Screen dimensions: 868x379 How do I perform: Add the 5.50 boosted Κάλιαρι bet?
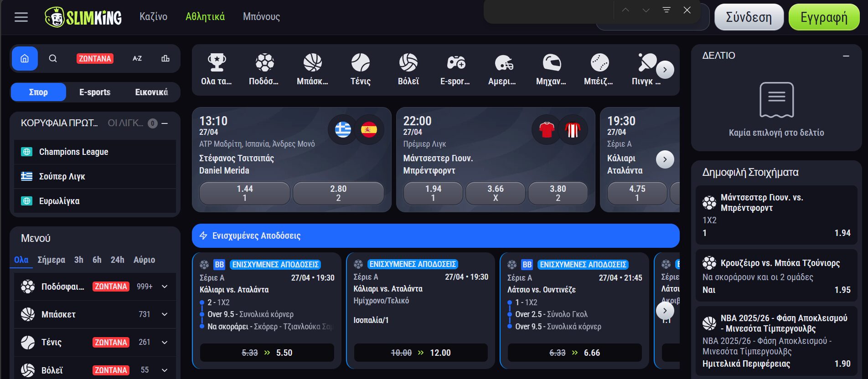pyautogui.click(x=267, y=353)
